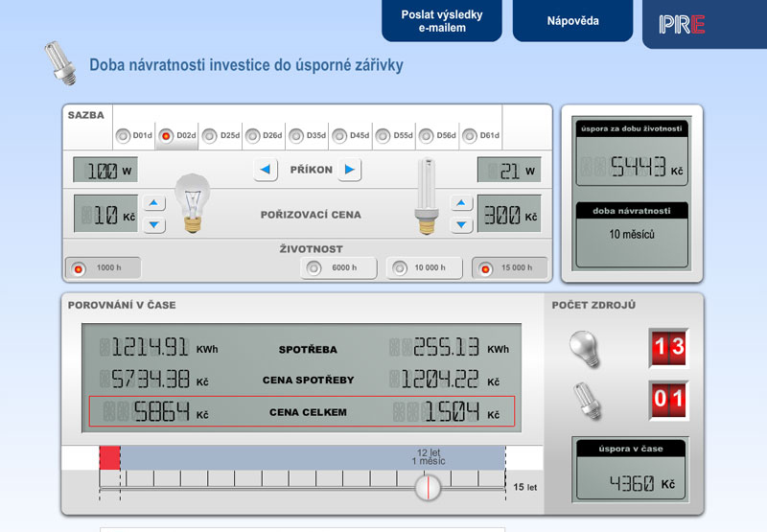Viewport: 767px width, 532px height.
Task: Choose the 1000 h lifetime option
Action: (104, 268)
